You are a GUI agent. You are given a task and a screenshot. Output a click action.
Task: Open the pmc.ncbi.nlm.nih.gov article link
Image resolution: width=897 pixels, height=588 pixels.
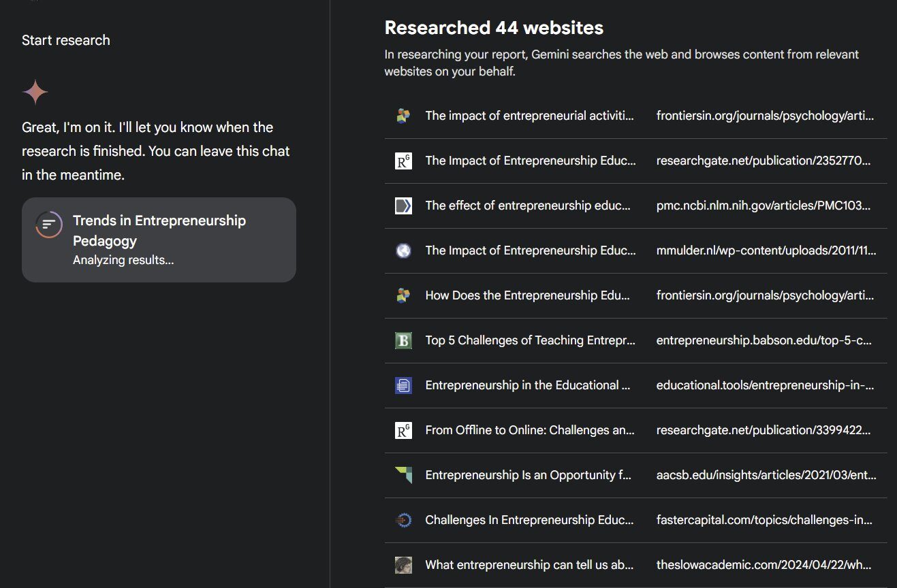(x=763, y=206)
